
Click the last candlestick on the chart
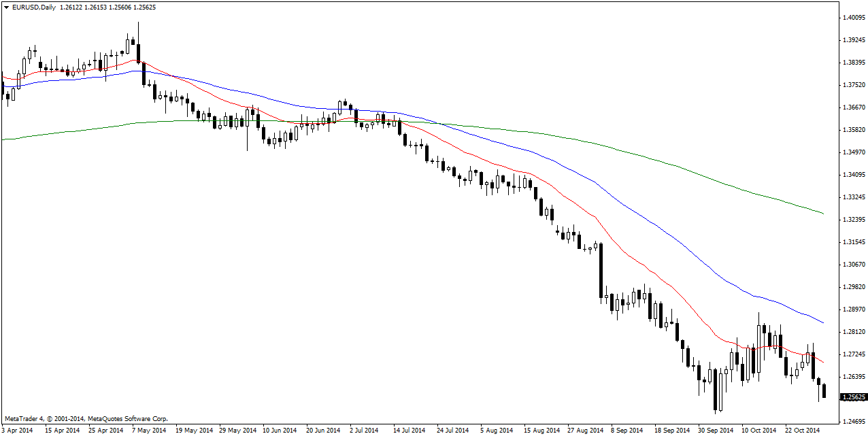824,391
